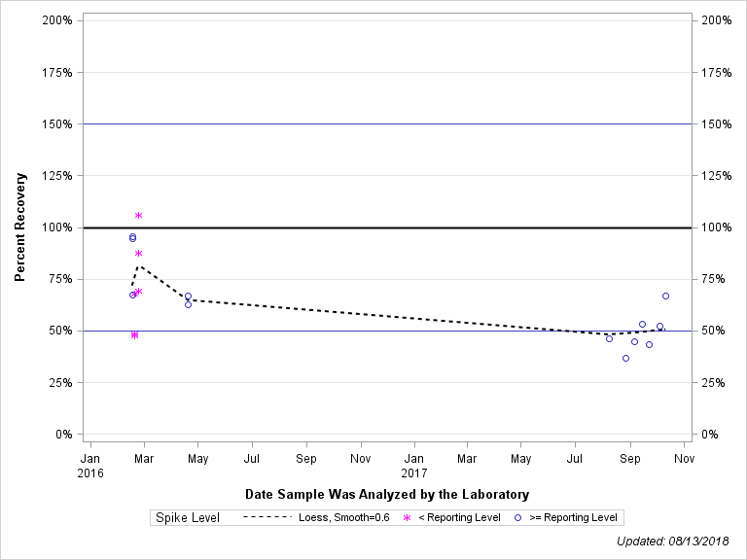Screen dimensions: 747x560
Task: Click the right axis '200%' label
Action: coord(717,20)
